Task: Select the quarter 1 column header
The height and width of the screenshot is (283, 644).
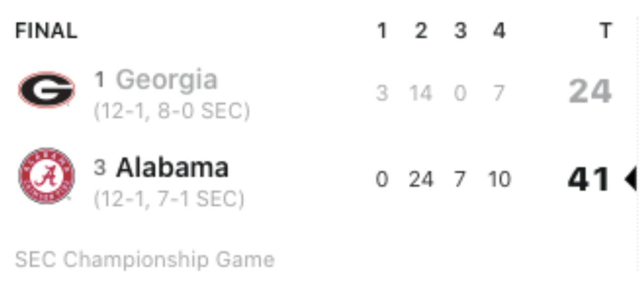Action: click(382, 31)
